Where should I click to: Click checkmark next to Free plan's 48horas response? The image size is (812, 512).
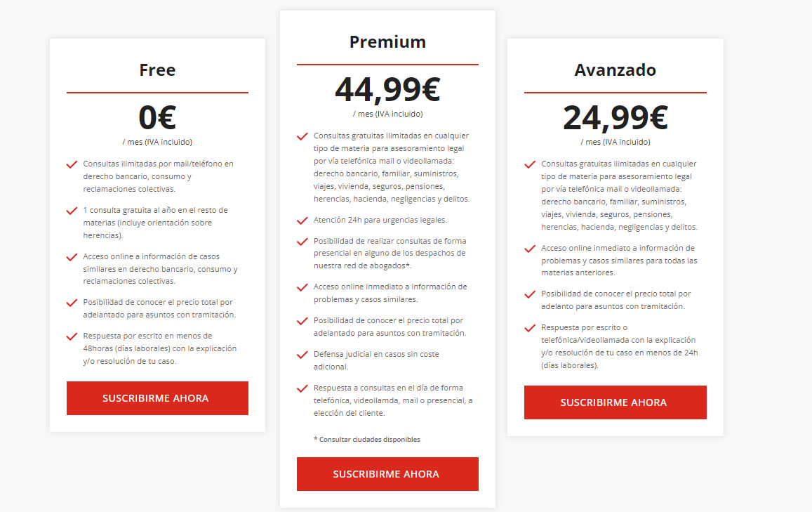coord(72,337)
